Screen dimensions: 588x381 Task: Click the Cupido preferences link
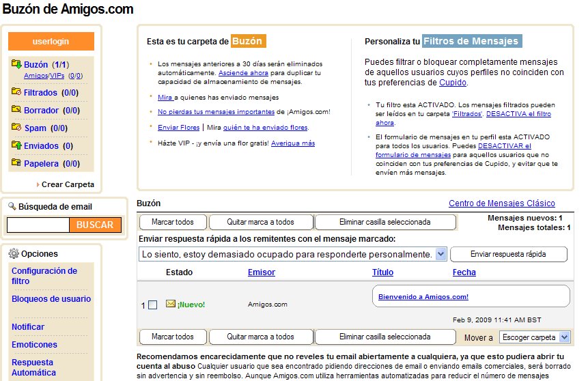click(x=453, y=83)
